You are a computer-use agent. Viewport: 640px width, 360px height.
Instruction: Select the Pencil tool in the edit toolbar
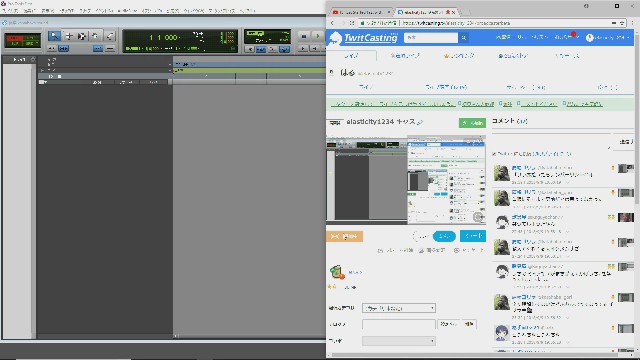[x=110, y=36]
